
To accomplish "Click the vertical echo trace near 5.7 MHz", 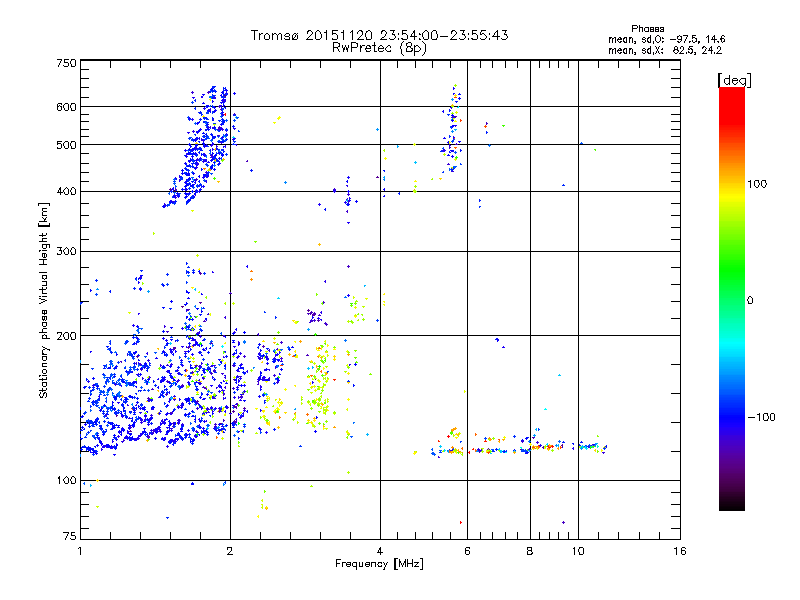I will point(453,130).
